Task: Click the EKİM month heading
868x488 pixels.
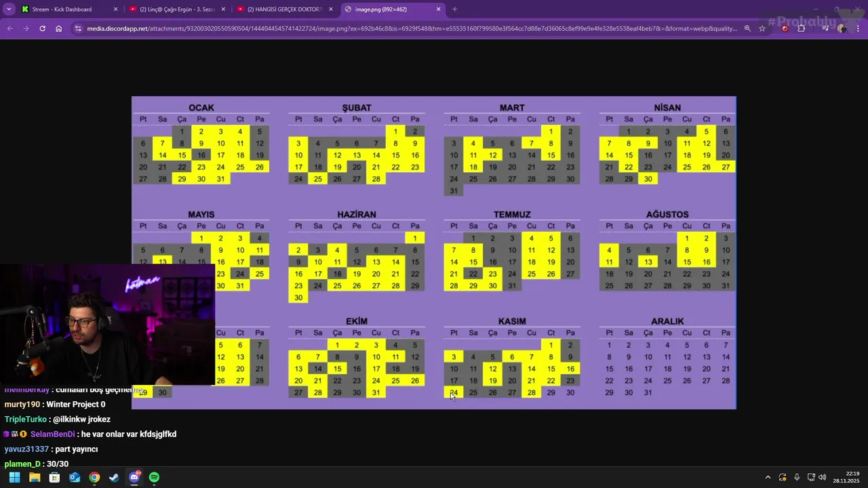Action: (x=357, y=321)
